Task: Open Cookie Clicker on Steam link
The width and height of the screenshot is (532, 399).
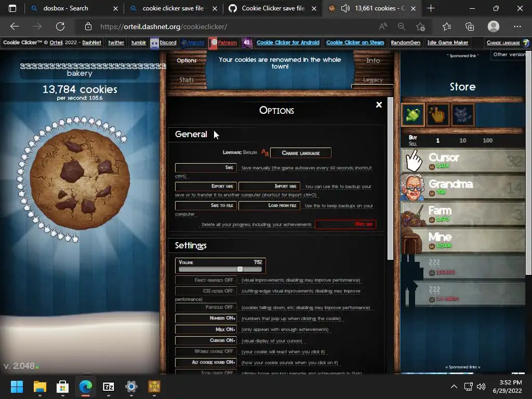Action: click(355, 43)
